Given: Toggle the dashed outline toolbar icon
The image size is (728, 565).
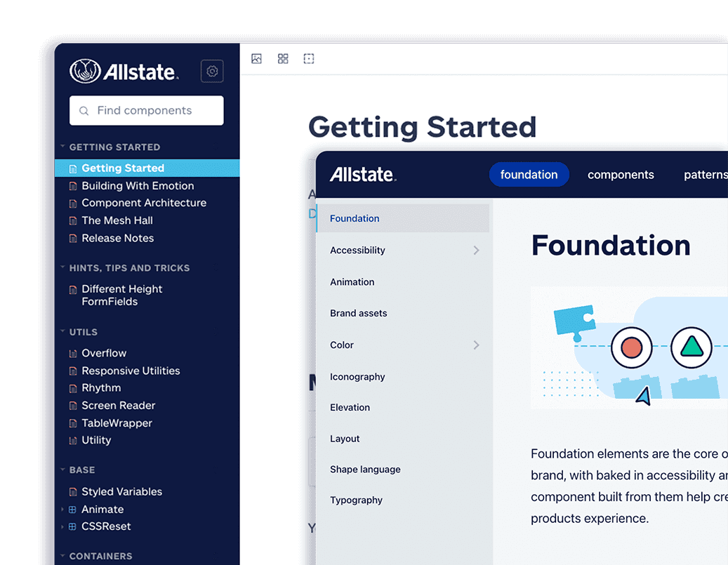Looking at the screenshot, I should pyautogui.click(x=309, y=58).
